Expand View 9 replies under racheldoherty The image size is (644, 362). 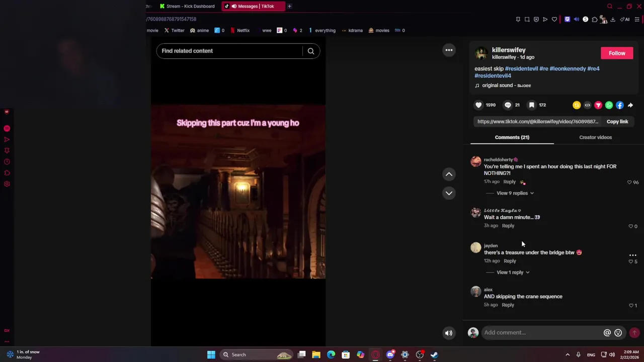pos(515,193)
